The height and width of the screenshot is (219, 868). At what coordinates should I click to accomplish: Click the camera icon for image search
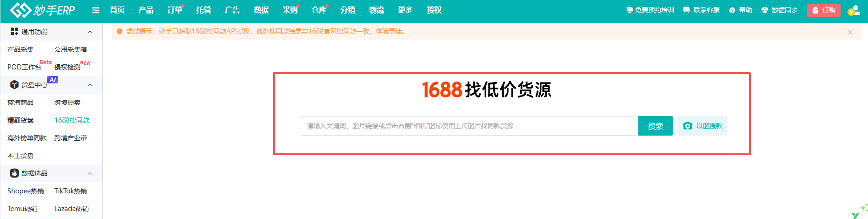[688, 126]
